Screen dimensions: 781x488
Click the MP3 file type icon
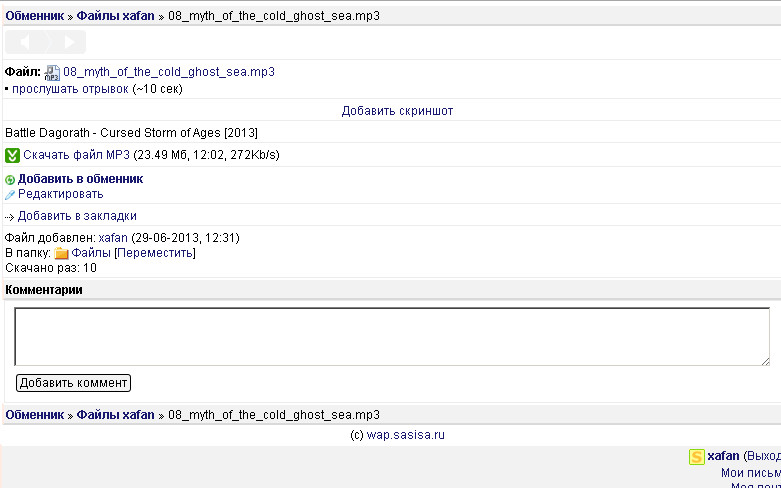tap(53, 73)
